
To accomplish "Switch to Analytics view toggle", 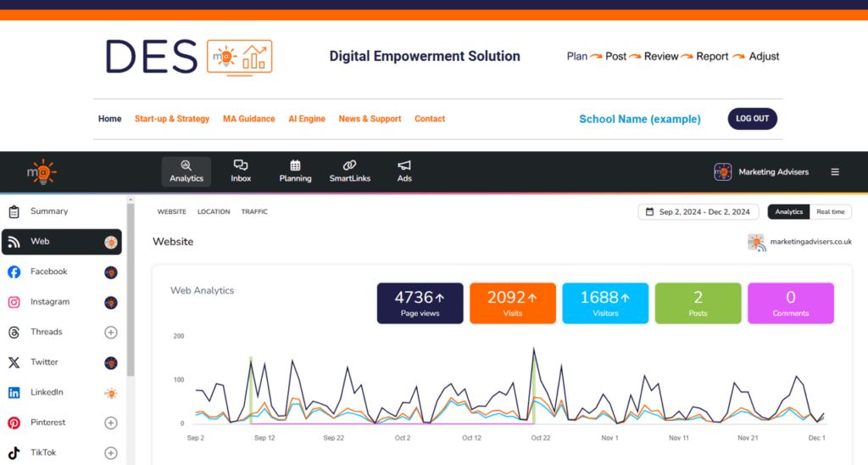I will click(788, 212).
